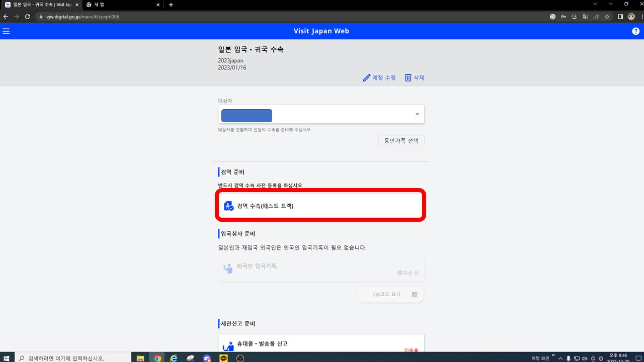644x362 pixels.
Task: Click the 휴대품・별송품 신고 customs icon
Action: 228,346
